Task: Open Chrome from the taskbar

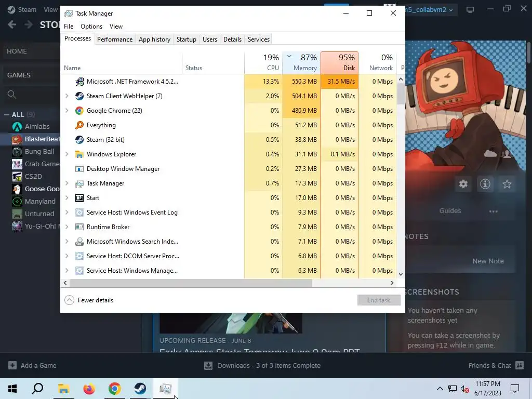Action: click(115, 389)
